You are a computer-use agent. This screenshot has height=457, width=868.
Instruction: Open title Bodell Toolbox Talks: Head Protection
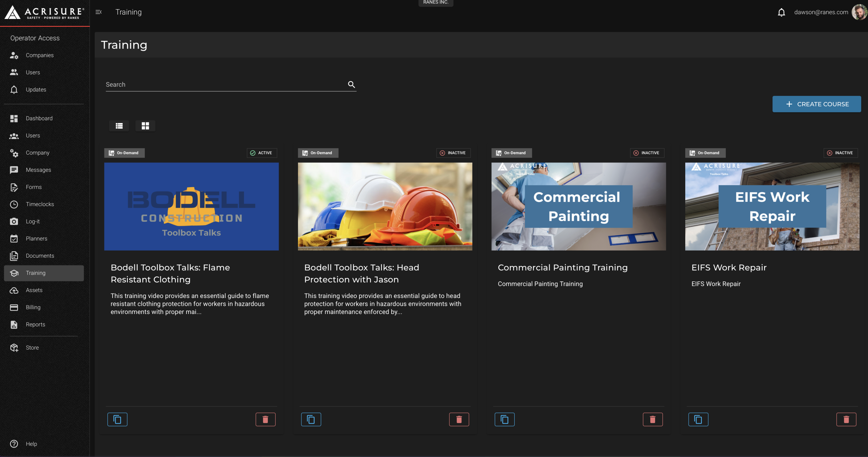[x=361, y=273]
